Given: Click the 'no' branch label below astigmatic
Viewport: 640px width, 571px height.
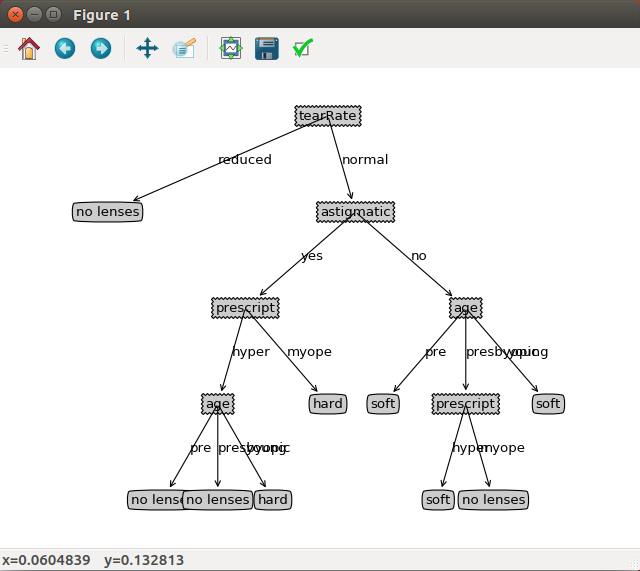Looking at the screenshot, I should click(x=419, y=256).
